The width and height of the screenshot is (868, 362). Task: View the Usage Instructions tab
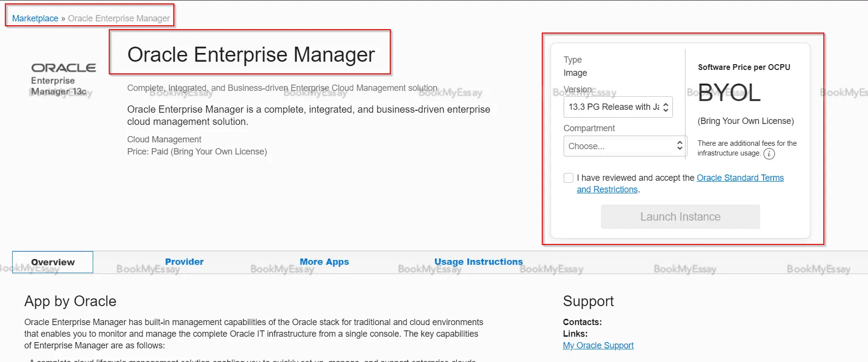478,262
